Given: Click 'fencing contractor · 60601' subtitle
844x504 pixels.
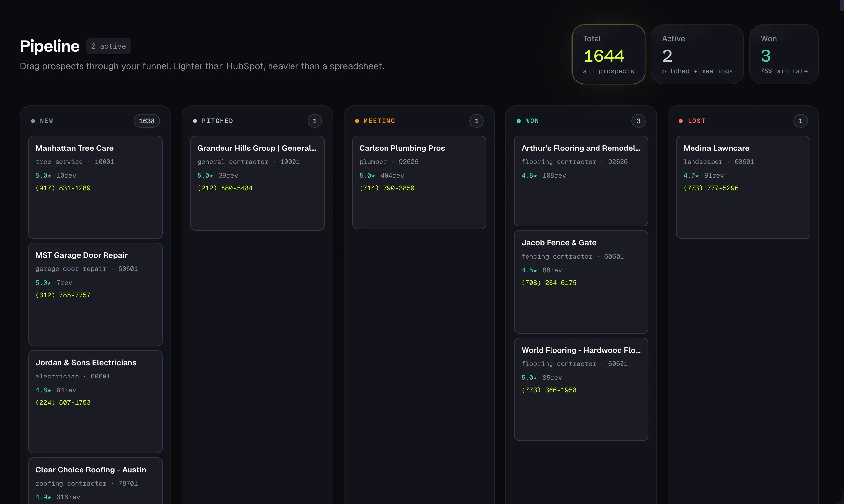Looking at the screenshot, I should (573, 256).
